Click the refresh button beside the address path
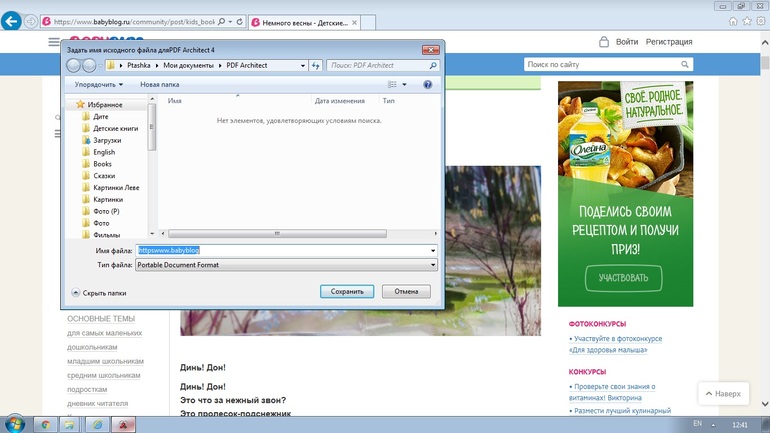Screen dimensions: 770x433 316,65
